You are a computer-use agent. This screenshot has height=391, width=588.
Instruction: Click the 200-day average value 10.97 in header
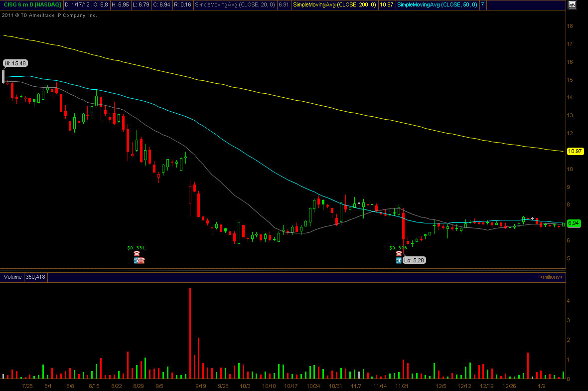point(387,5)
